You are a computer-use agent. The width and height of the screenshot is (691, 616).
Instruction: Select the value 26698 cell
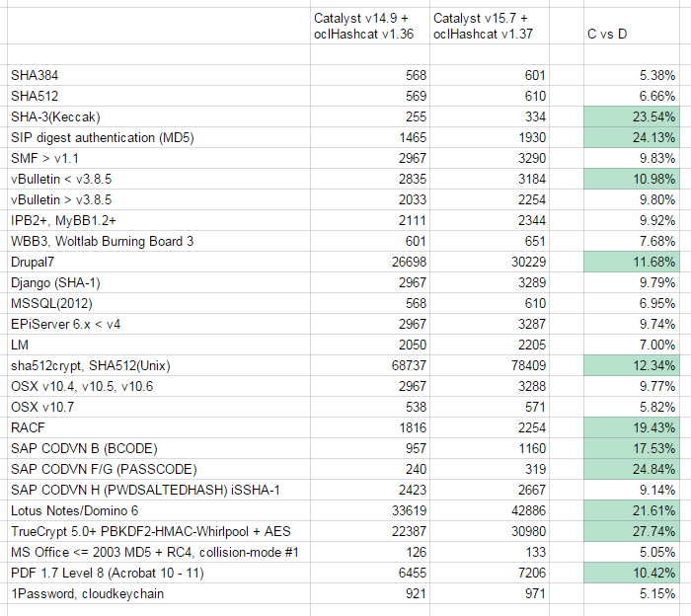tap(370, 262)
